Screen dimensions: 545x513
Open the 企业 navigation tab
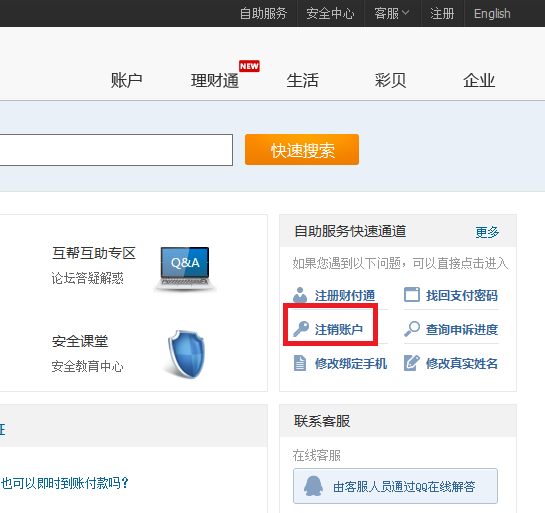tap(479, 80)
